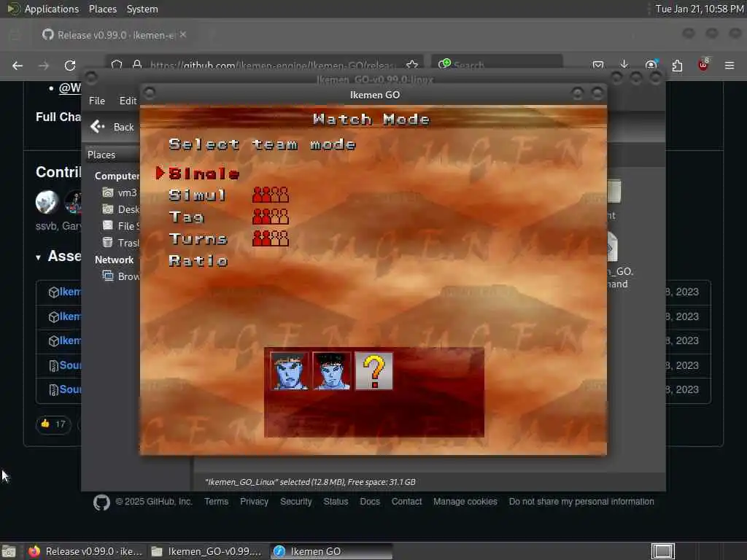Click the thumbs-up 17 reaction button

click(53, 424)
